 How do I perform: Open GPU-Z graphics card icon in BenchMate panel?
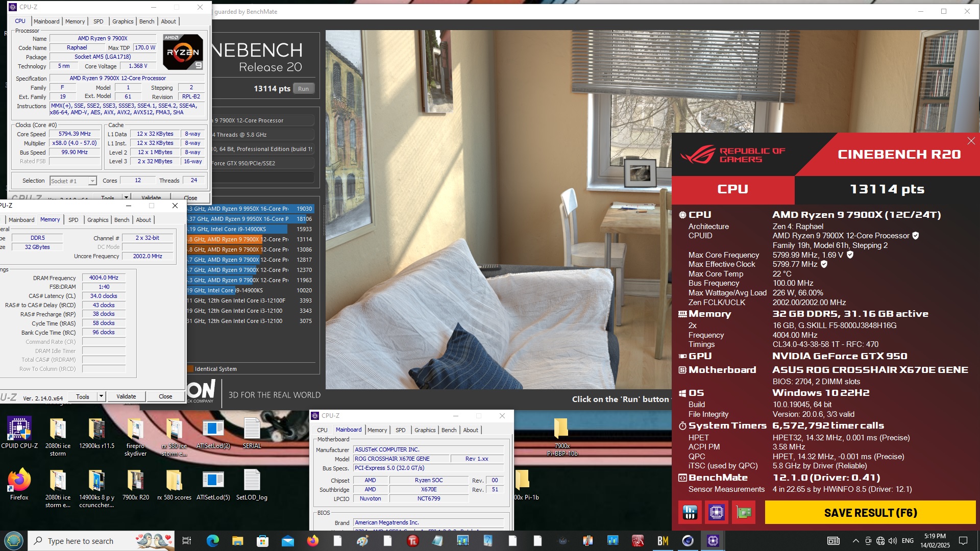[x=744, y=512]
